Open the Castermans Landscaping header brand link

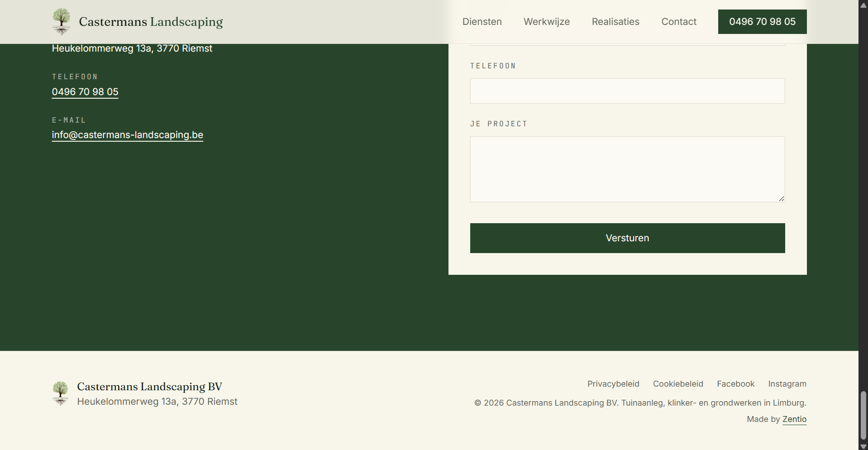coord(138,21)
